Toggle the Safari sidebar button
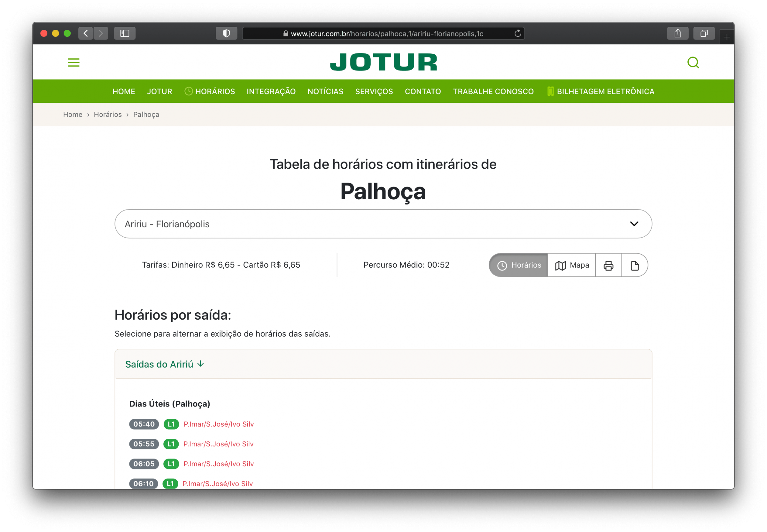The image size is (767, 532). [x=125, y=33]
